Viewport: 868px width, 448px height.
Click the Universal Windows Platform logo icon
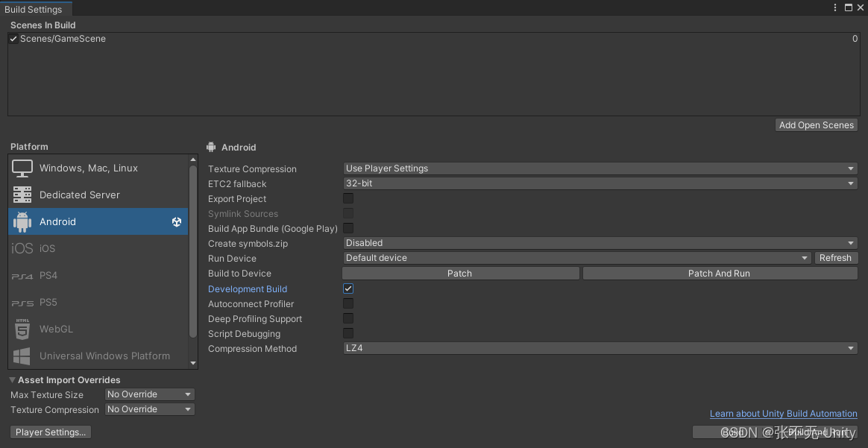coord(22,356)
